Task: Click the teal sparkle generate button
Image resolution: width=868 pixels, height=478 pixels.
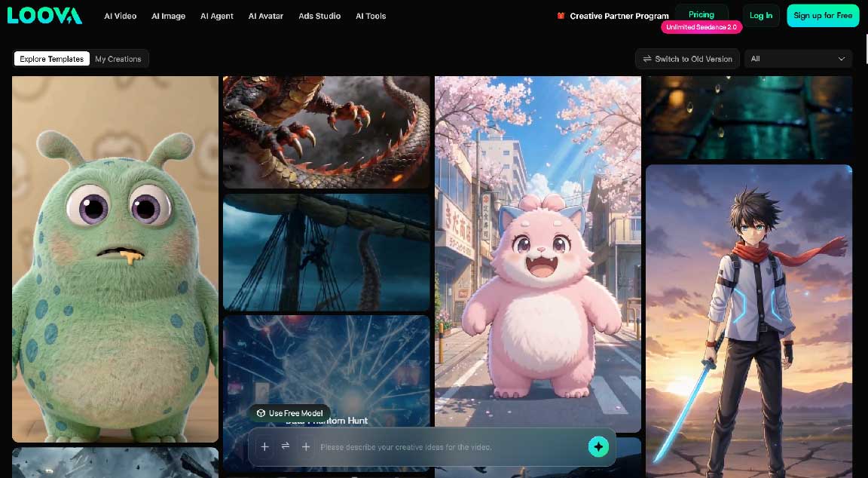Action: click(598, 446)
